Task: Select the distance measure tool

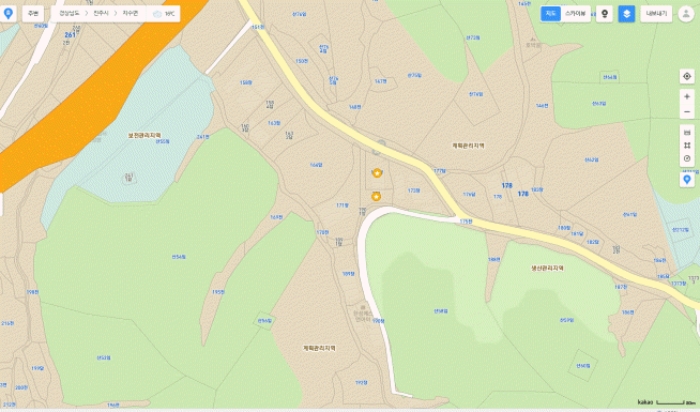Action: coord(687,132)
